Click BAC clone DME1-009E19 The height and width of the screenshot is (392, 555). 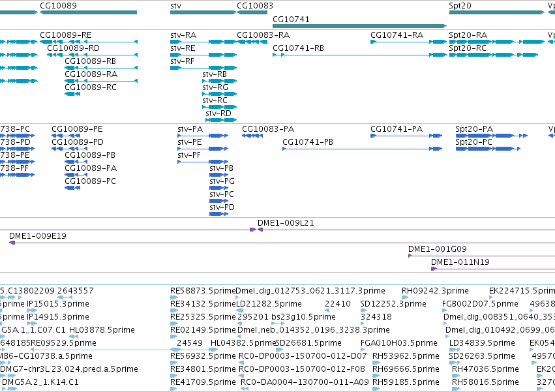282,243
